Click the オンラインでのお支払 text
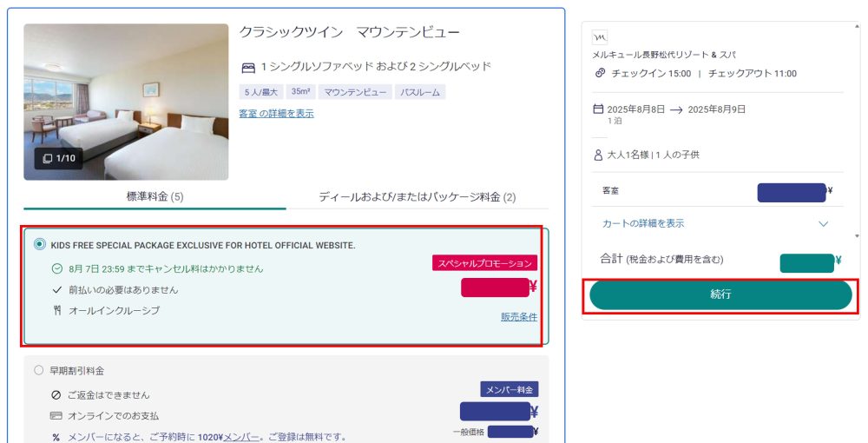Viewport: 868px width, 443px height. pyautogui.click(x=113, y=416)
